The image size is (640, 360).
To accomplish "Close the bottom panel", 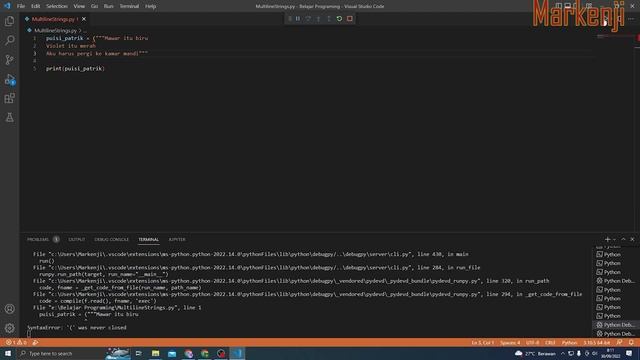I will coord(632,240).
